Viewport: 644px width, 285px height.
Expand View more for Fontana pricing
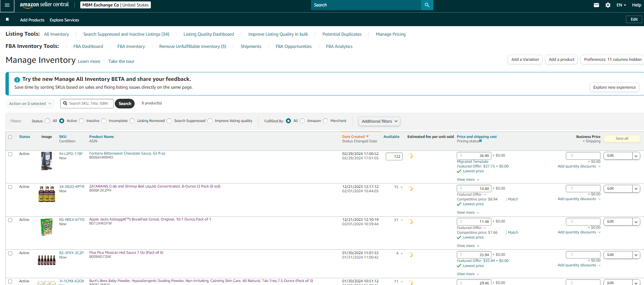click(x=468, y=179)
